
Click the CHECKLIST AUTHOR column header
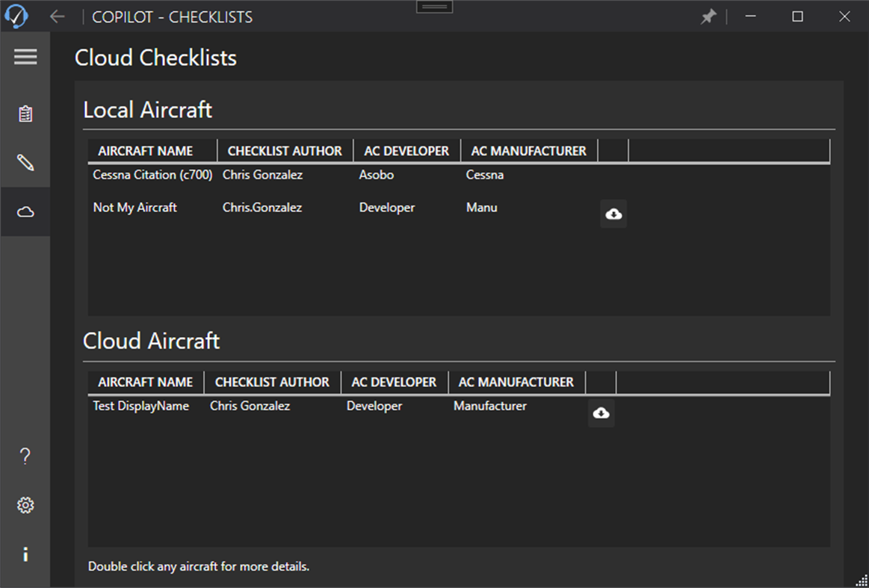point(284,150)
